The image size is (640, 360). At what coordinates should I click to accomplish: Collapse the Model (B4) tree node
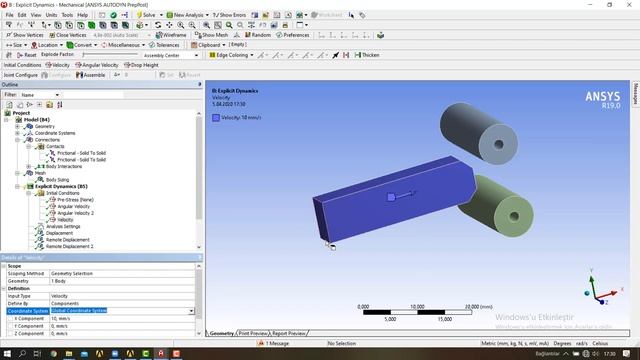[x=6, y=120]
